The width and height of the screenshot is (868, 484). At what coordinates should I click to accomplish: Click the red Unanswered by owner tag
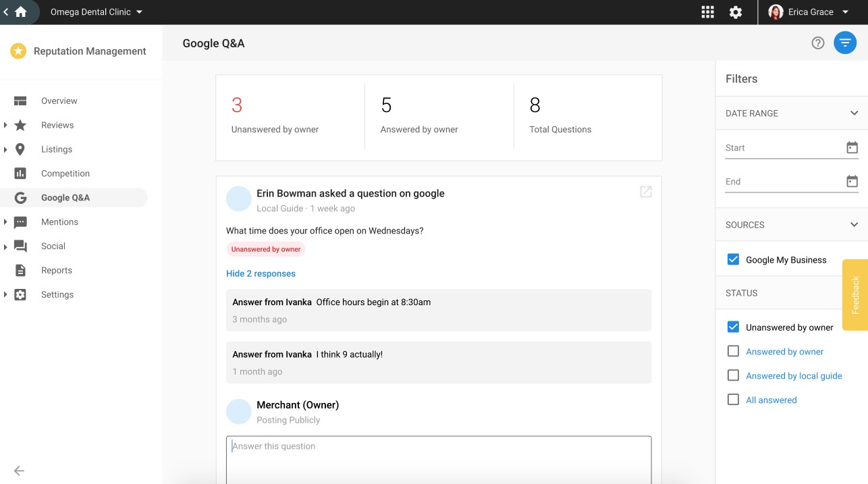tap(266, 249)
